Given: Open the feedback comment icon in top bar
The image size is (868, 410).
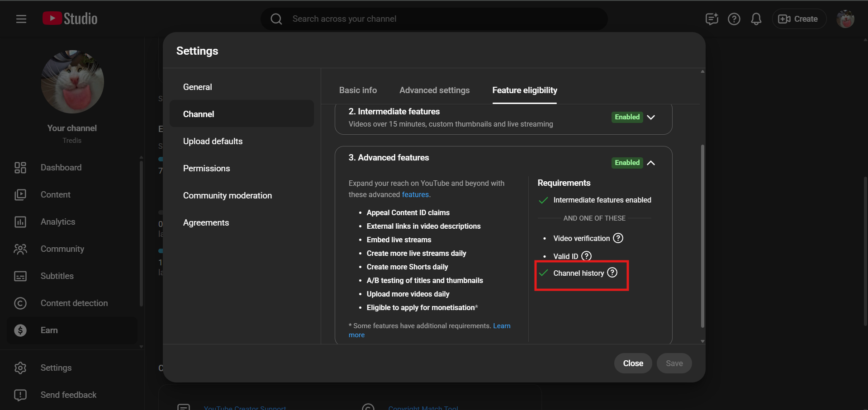Looking at the screenshot, I should [x=711, y=19].
